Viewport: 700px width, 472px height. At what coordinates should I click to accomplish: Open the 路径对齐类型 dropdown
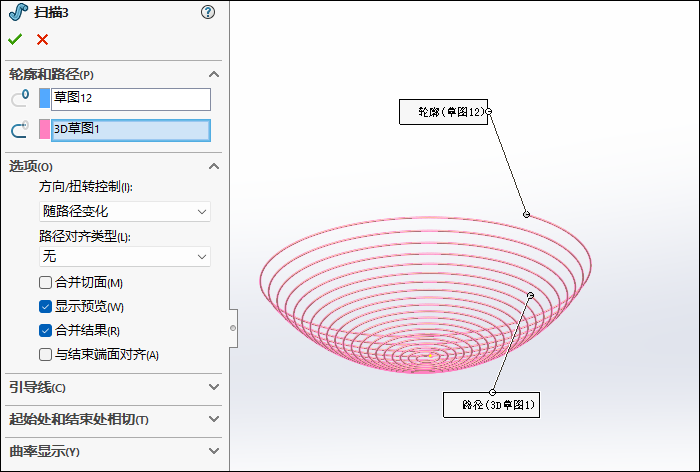tap(125, 257)
